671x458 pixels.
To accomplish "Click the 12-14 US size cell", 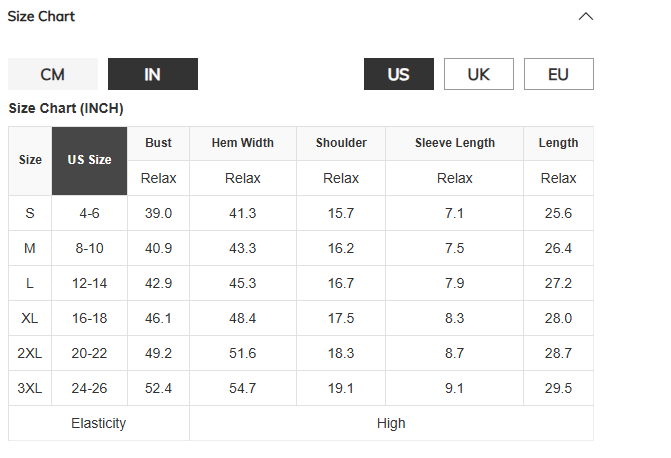I will coord(89,283).
